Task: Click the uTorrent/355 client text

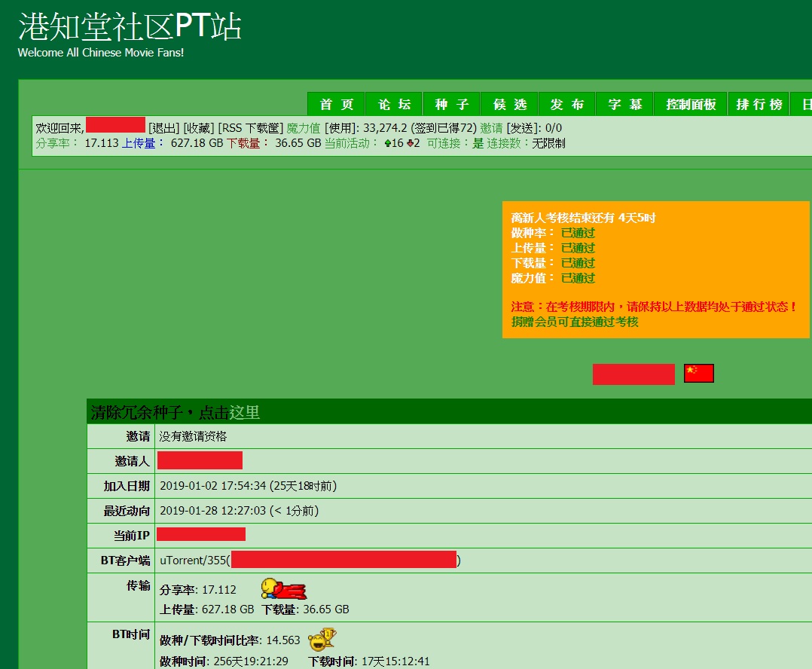Action: click(x=193, y=561)
